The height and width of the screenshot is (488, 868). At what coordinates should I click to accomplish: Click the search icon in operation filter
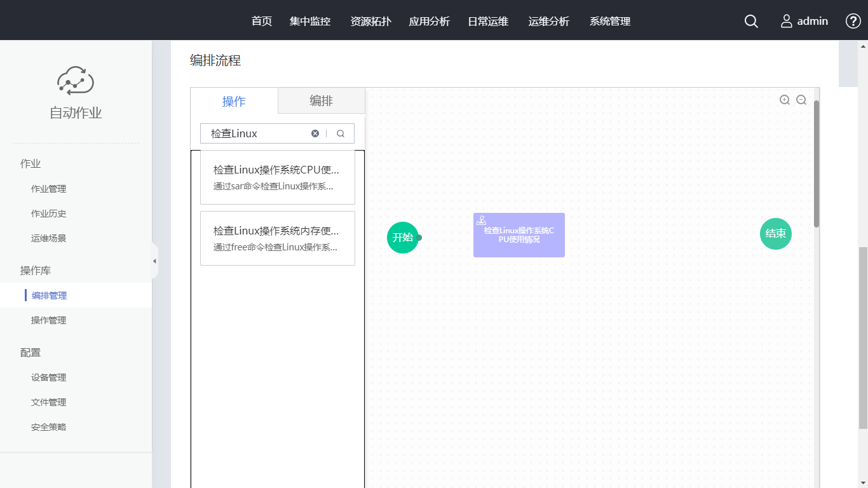(x=341, y=133)
